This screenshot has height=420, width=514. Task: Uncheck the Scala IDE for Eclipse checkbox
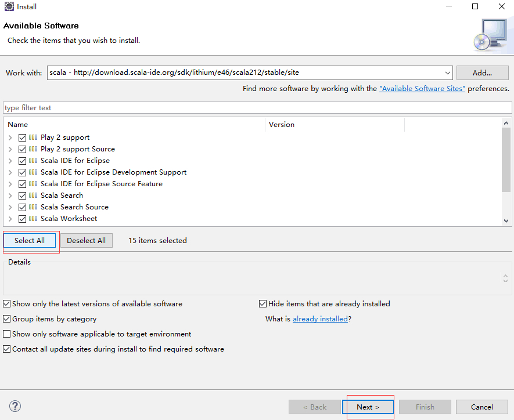pos(22,161)
